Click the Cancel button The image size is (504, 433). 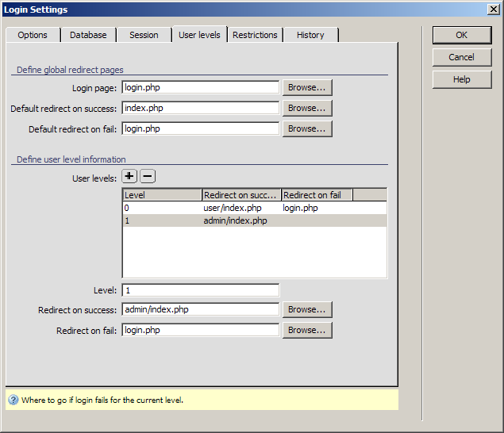point(461,57)
